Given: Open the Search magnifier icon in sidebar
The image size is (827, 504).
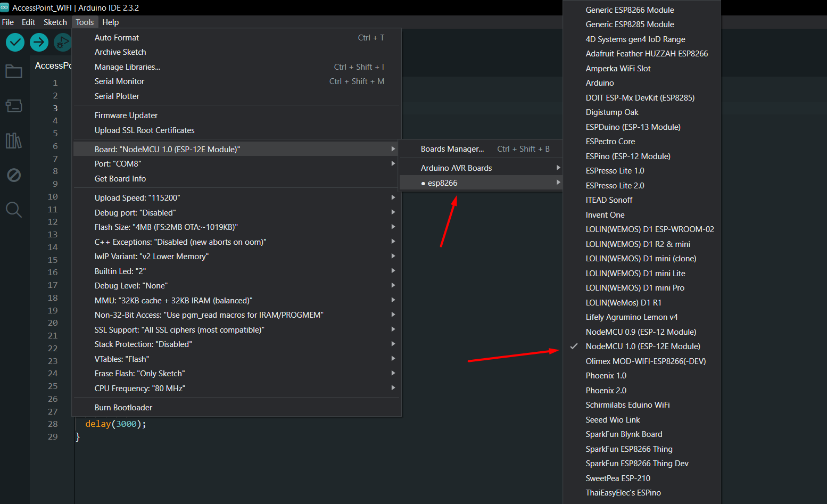Looking at the screenshot, I should pos(14,210).
